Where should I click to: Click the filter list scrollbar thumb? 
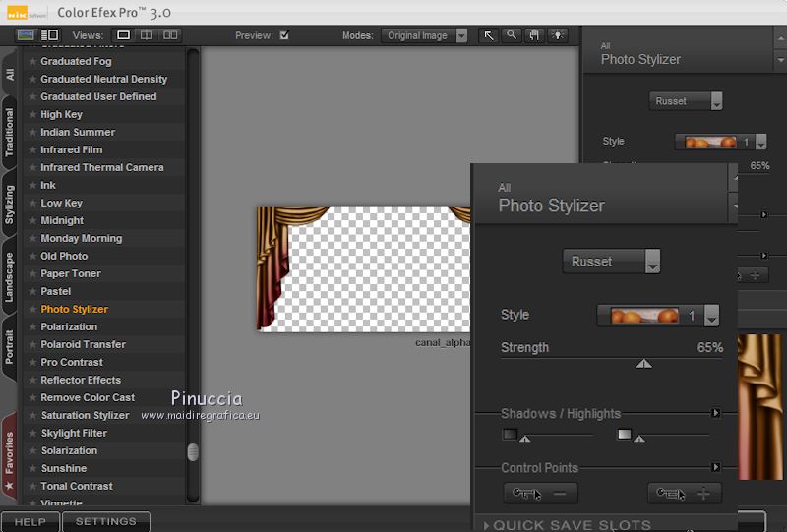193,451
